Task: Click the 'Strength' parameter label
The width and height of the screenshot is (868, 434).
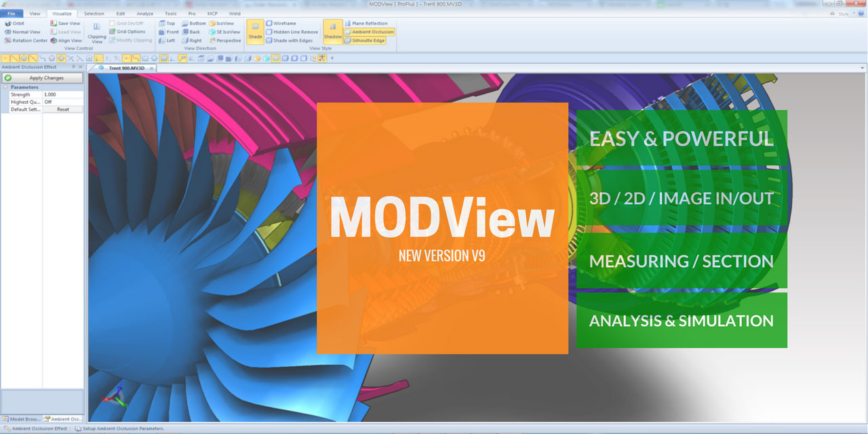Action: tap(20, 94)
